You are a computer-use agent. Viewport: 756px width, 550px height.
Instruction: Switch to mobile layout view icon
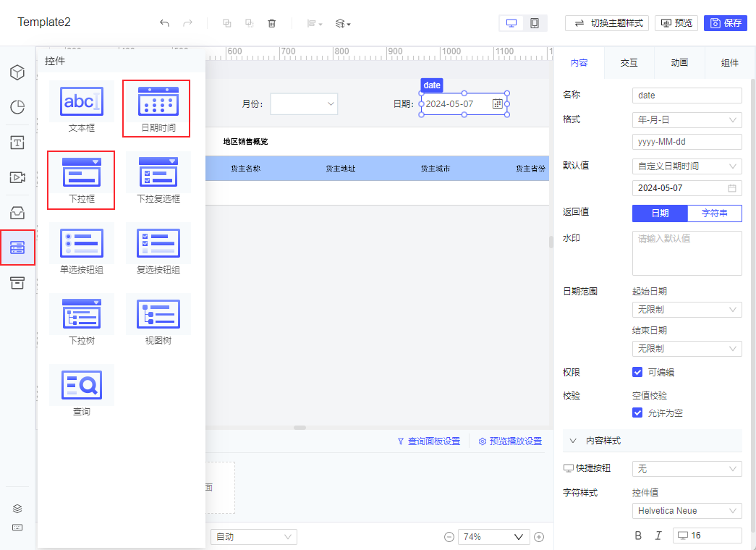[535, 23]
